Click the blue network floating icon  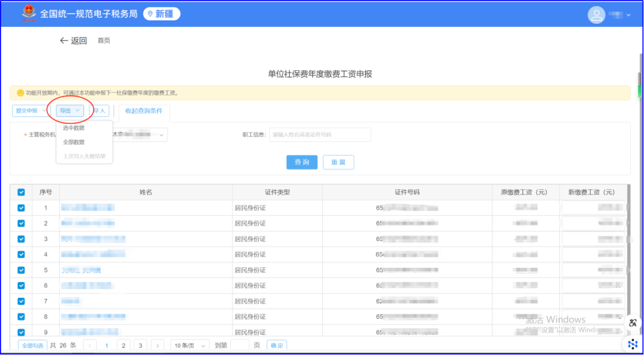pos(633,344)
